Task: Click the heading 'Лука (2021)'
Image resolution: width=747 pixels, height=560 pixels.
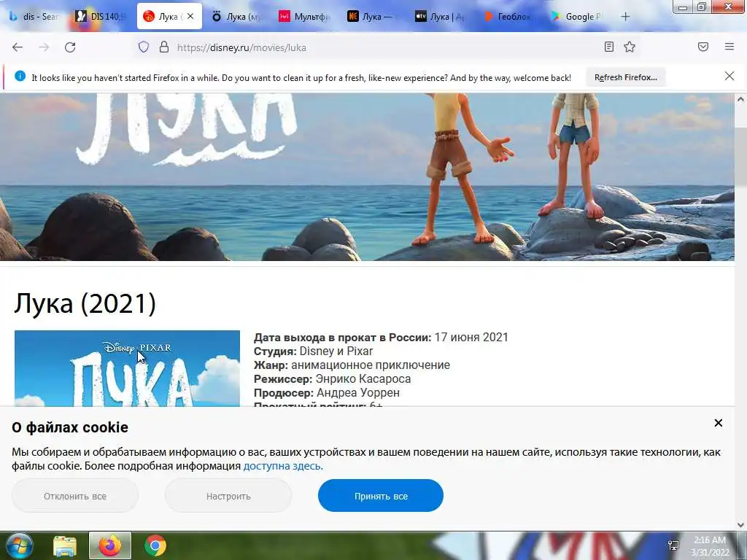Action: tap(85, 303)
